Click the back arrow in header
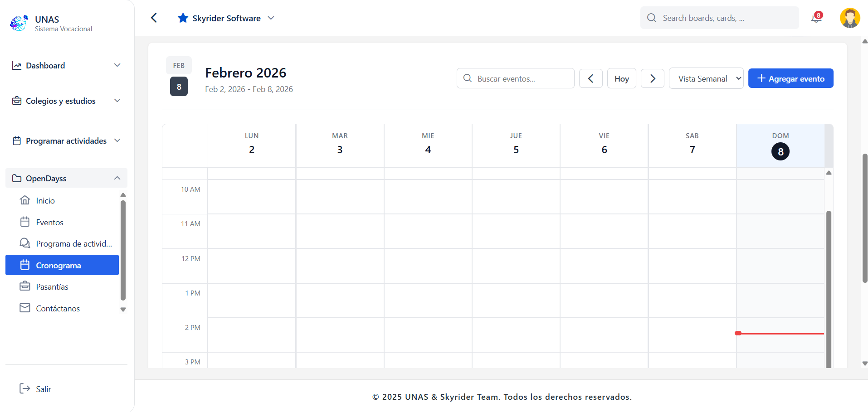The image size is (868, 412). (x=154, y=18)
